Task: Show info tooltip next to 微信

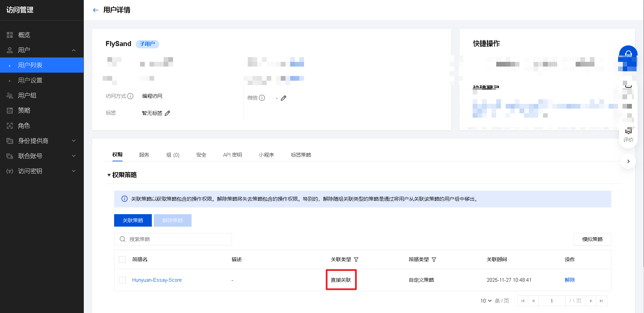Action: point(262,98)
